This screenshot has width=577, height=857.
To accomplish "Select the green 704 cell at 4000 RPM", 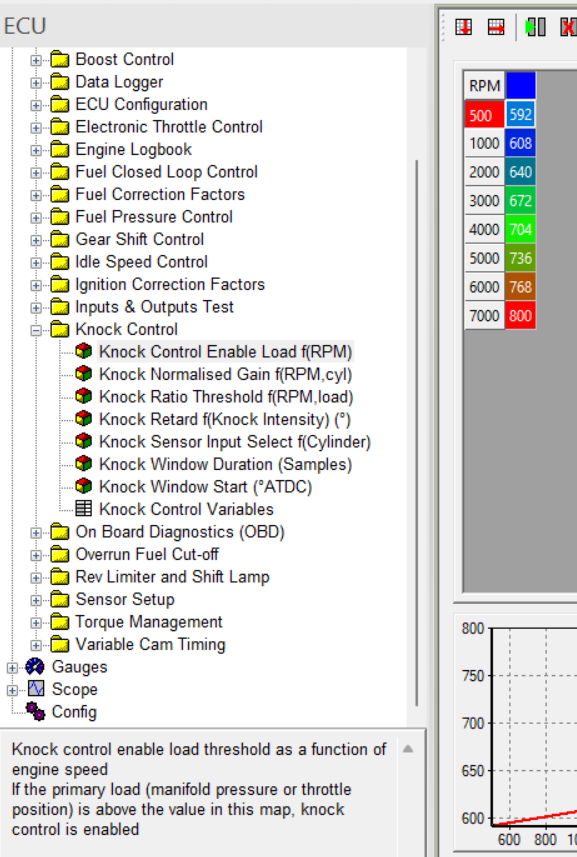I will point(520,229).
